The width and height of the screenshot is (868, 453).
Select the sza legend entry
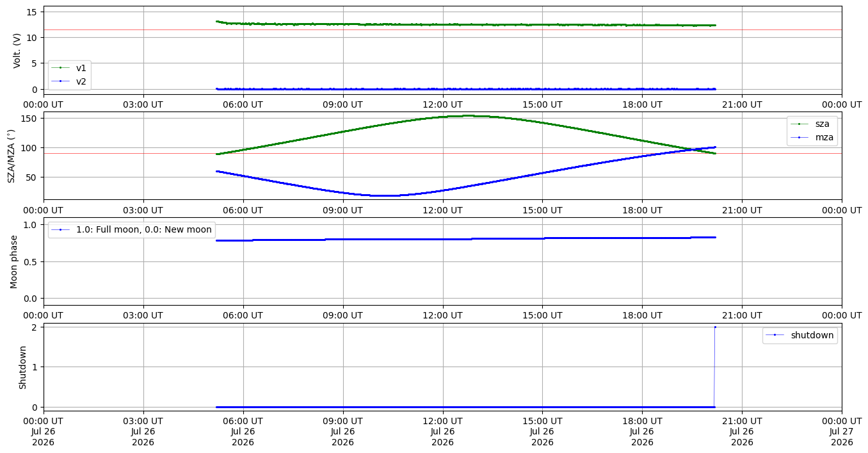click(x=812, y=124)
